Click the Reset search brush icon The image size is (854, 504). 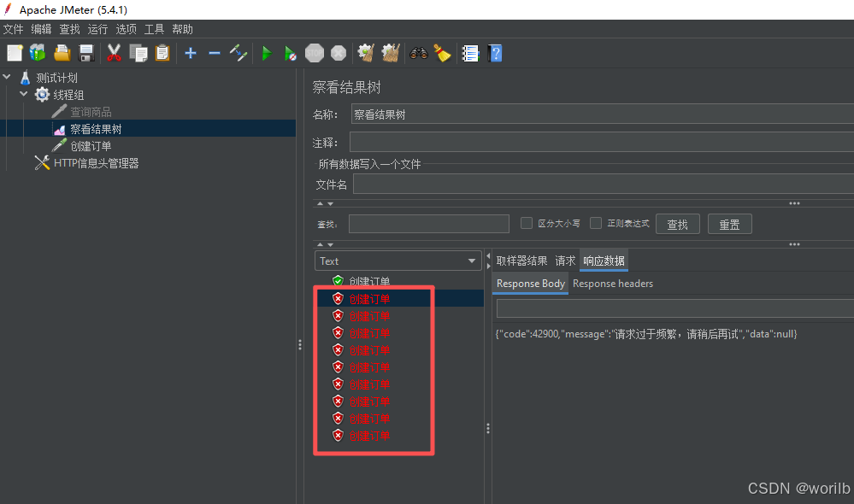pos(442,53)
